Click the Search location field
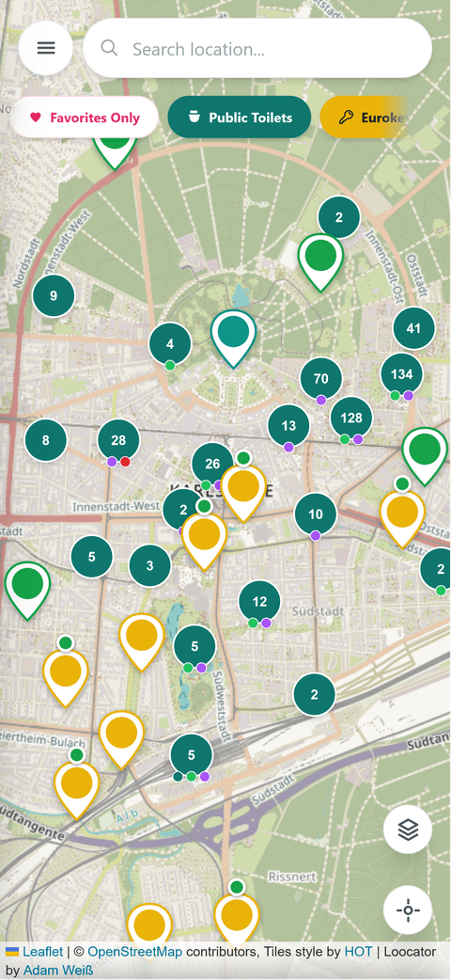The height and width of the screenshot is (980, 451). [257, 48]
